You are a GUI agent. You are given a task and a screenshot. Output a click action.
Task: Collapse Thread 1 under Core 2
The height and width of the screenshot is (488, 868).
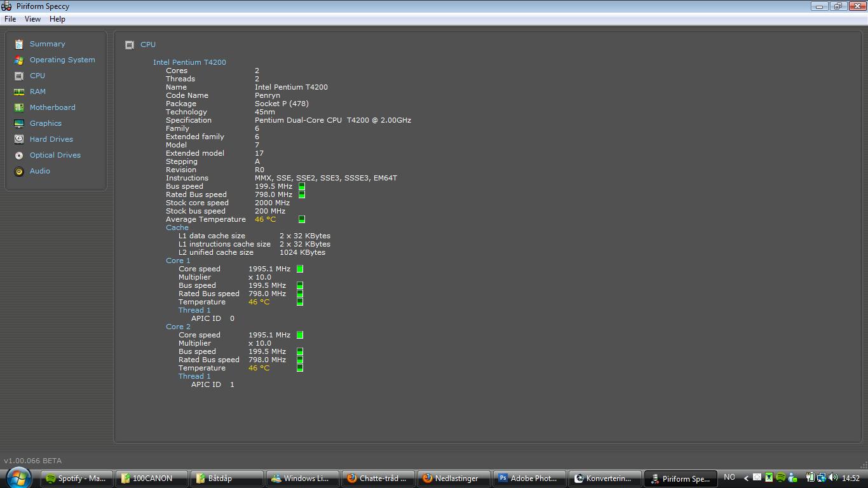click(x=194, y=376)
